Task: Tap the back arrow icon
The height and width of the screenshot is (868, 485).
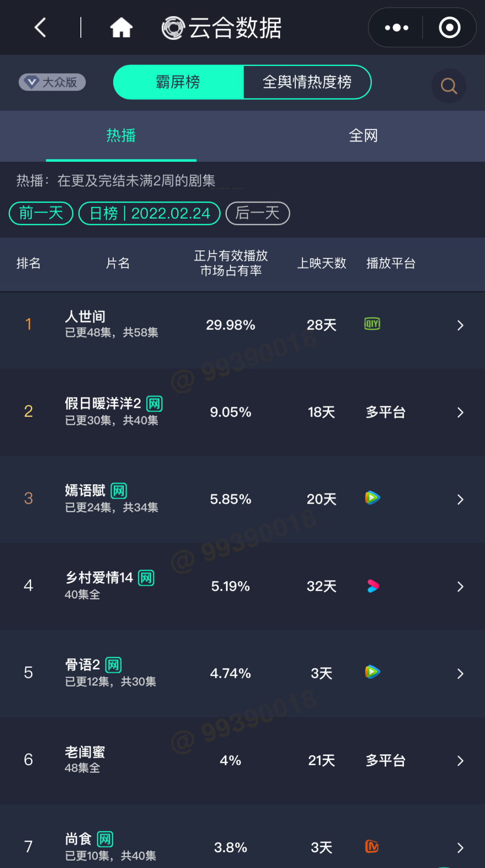Action: (40, 28)
